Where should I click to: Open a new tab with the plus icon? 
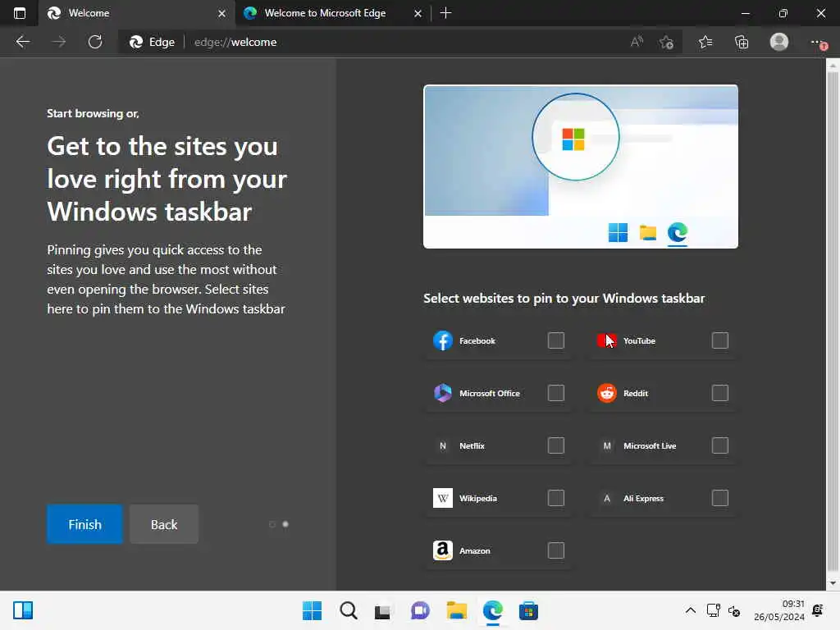click(445, 13)
